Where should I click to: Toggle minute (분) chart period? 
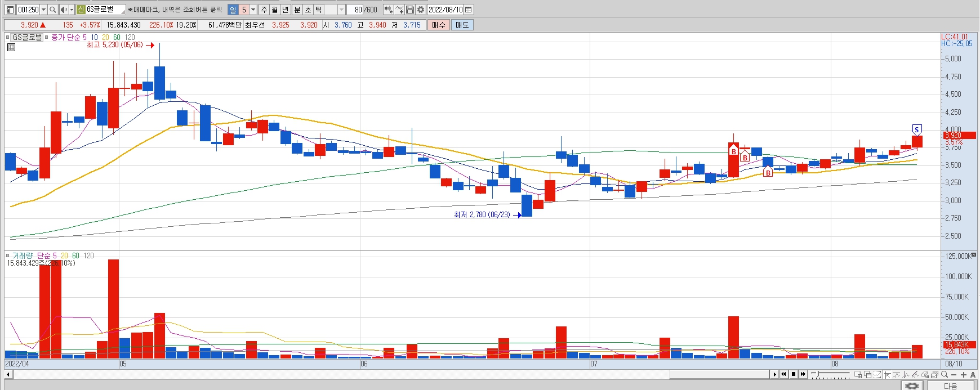(297, 10)
